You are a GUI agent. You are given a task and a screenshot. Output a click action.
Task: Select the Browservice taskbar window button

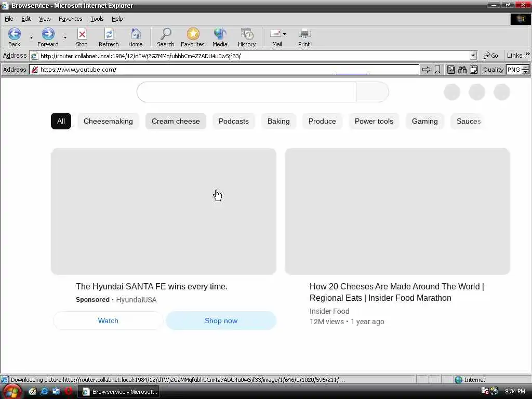coord(119,392)
